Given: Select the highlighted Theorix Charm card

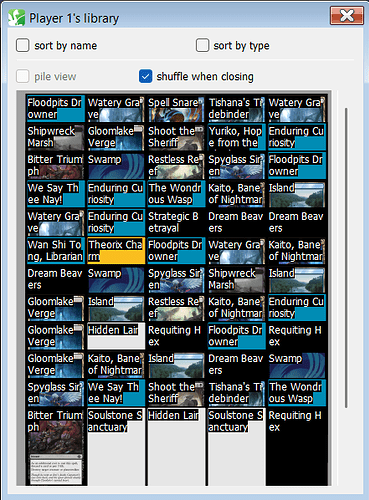Looking at the screenshot, I should pyautogui.click(x=115, y=251).
